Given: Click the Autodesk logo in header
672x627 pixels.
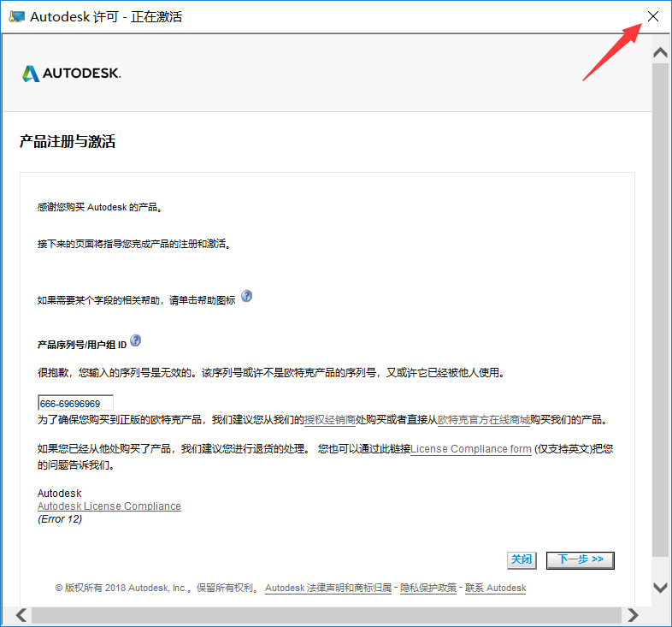Looking at the screenshot, I should click(72, 74).
